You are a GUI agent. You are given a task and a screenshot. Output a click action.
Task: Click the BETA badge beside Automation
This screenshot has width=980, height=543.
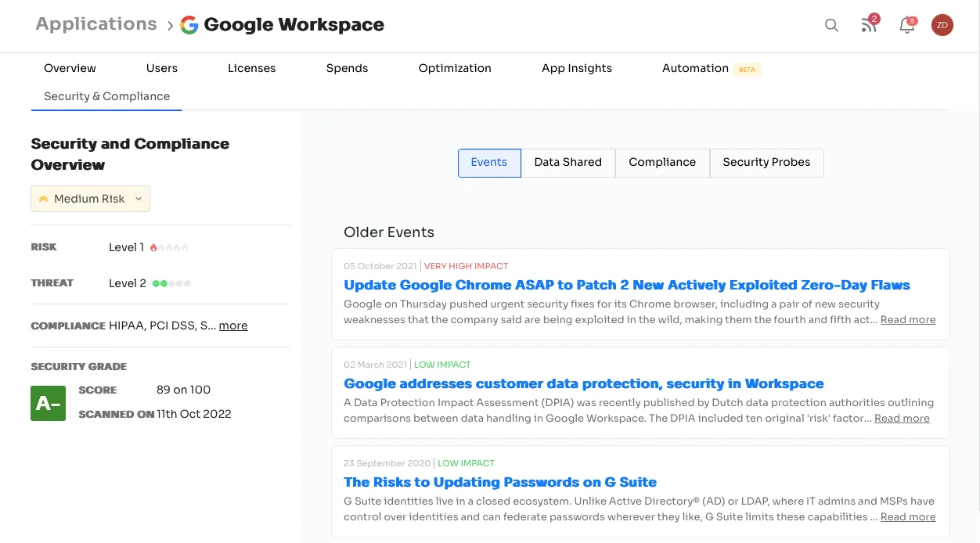pos(748,70)
